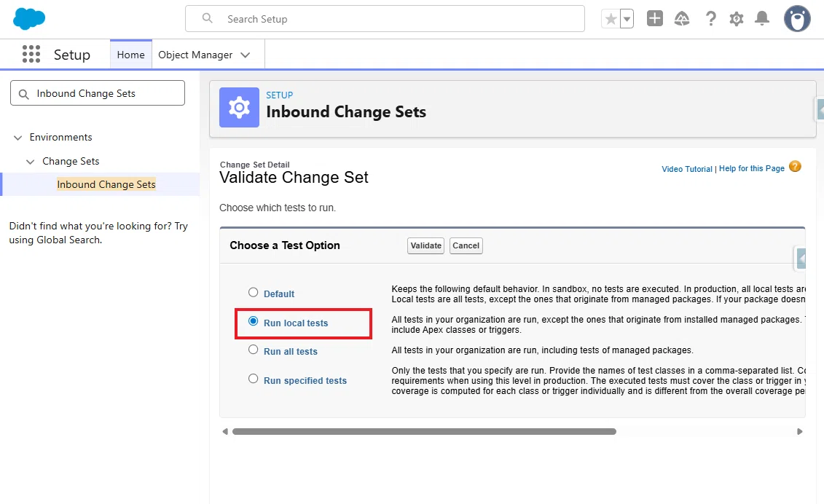Open the Trailhead guidance icon

coord(682,19)
